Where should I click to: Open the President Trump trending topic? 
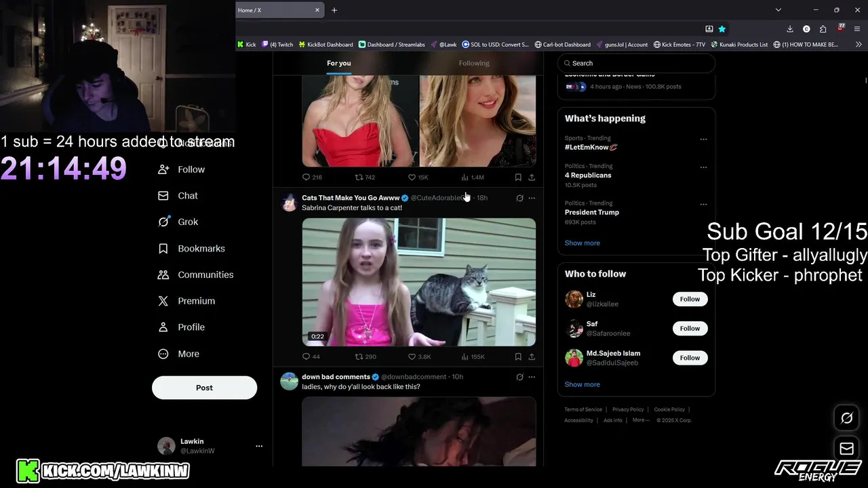(592, 212)
